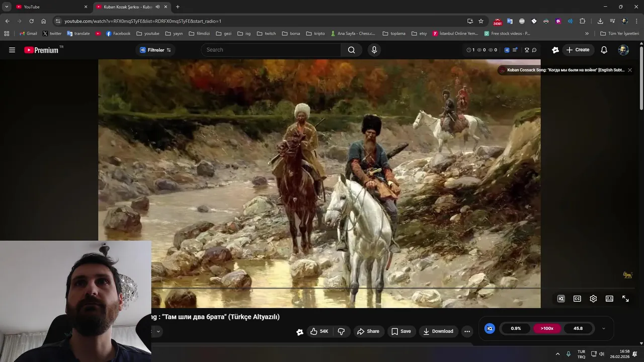Open the vidIQ list icon with blue dot
The width and height of the screenshot is (644, 362).
[515, 50]
